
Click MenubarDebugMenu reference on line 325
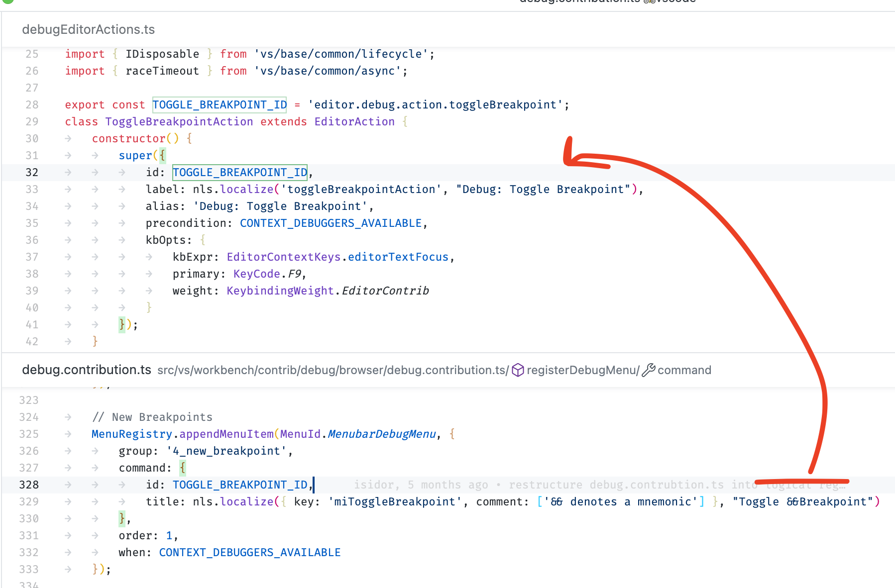point(381,434)
